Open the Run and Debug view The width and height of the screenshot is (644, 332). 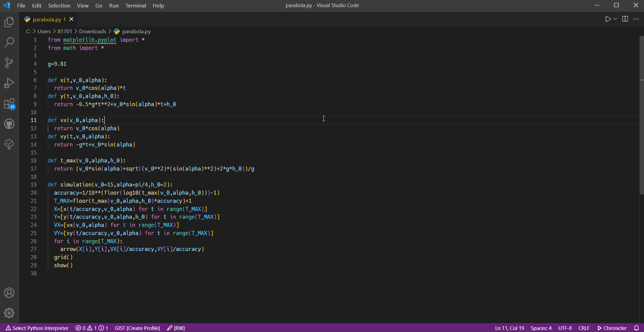tap(9, 83)
